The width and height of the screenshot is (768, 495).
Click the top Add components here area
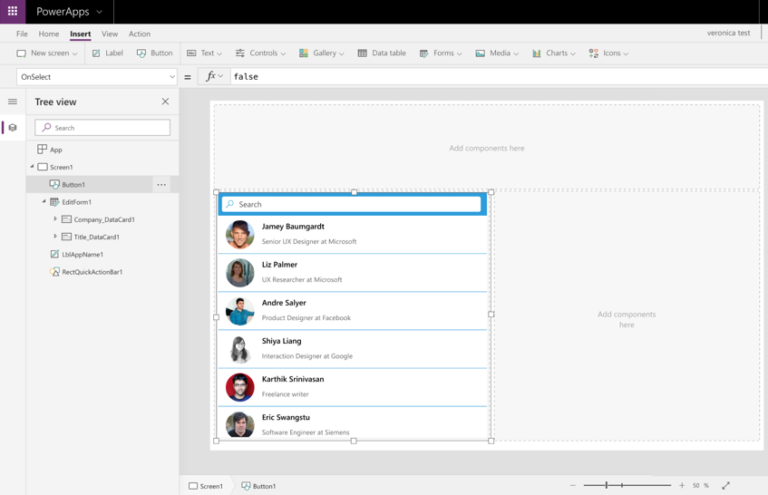pos(486,148)
